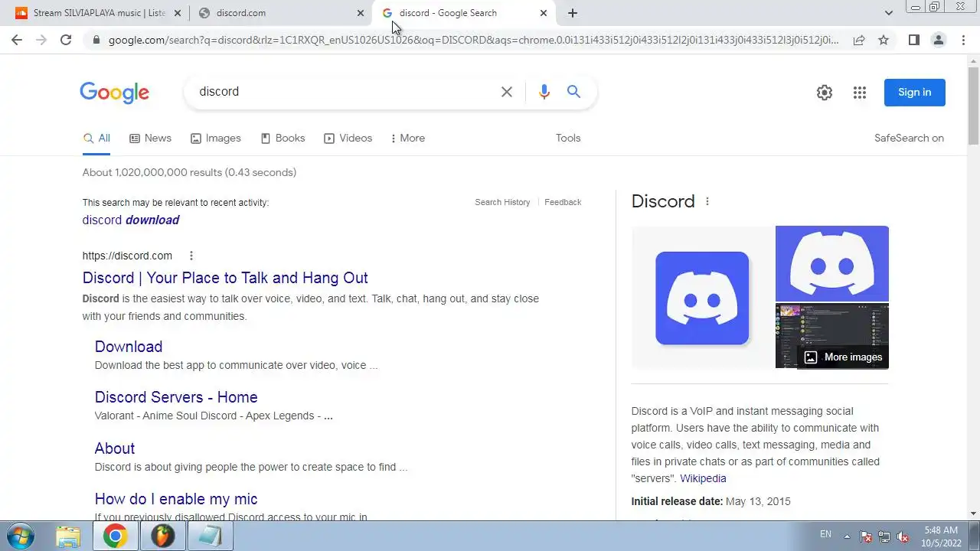Viewport: 980px width, 551px height.
Task: Share this page via address bar icon
Action: (x=859, y=40)
